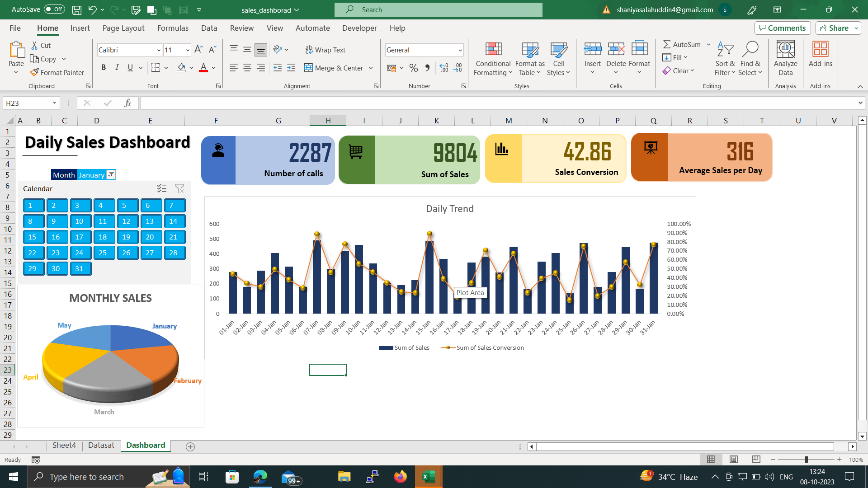
Task: Expand the General number format dropdown
Action: 460,50
